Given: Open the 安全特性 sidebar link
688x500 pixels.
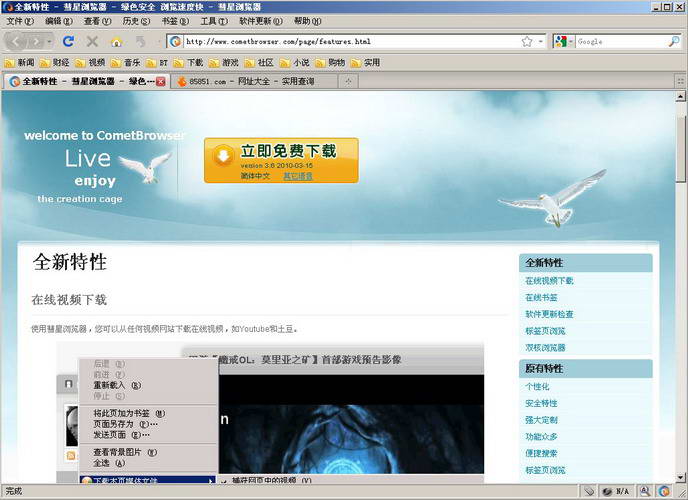Looking at the screenshot, I should tap(541, 403).
